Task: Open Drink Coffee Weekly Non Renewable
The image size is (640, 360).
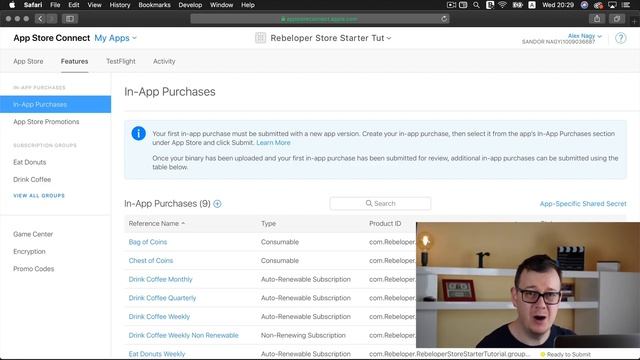Action: point(184,335)
